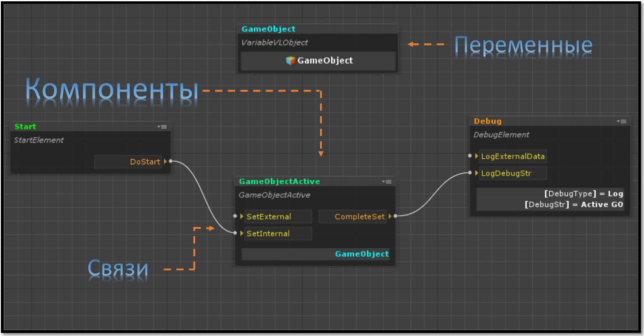Select the SetInternal input port

point(278,233)
